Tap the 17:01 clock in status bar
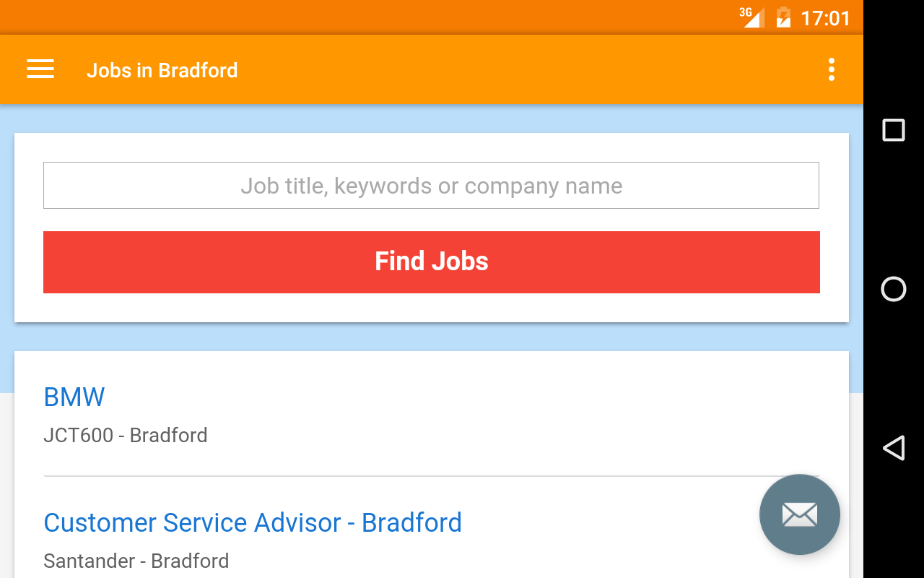This screenshot has height=578, width=924. click(826, 18)
